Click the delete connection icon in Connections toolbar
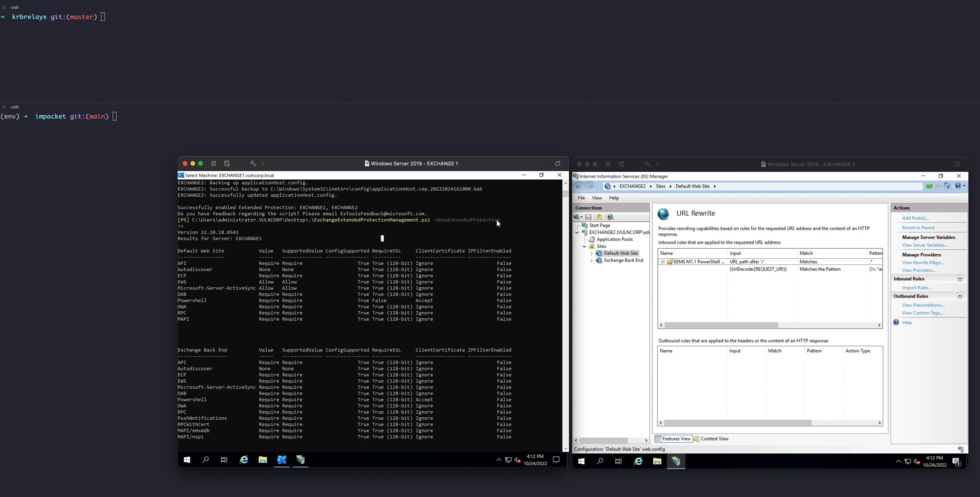Screen dimensions: 980x497 click(610, 217)
